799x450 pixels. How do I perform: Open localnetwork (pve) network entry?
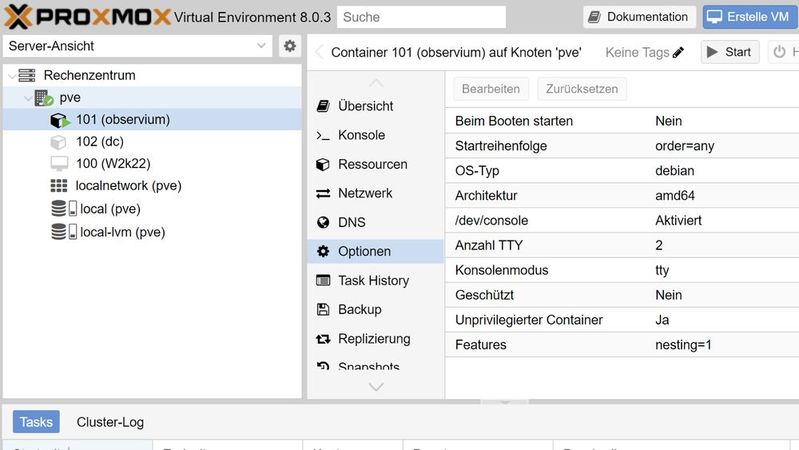coord(128,186)
